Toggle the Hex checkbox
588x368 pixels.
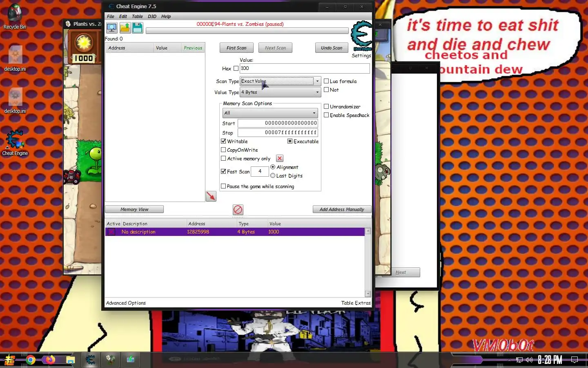pos(236,69)
